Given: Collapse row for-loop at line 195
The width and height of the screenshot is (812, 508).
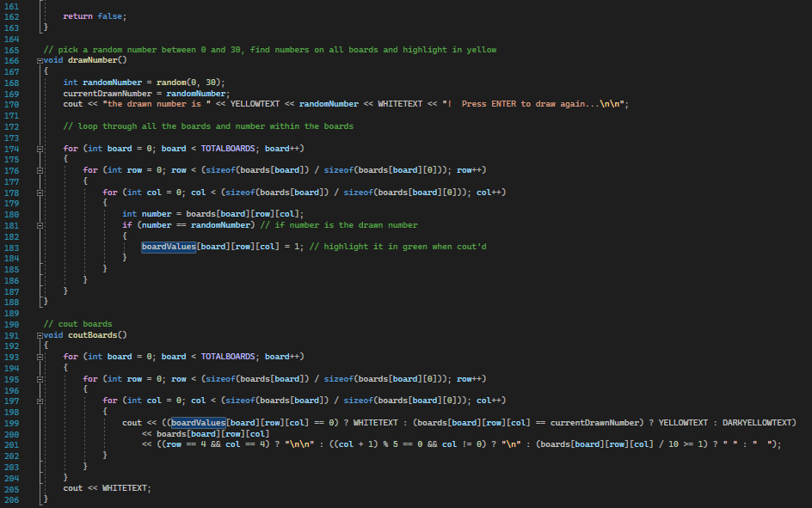Looking at the screenshot, I should (40, 378).
